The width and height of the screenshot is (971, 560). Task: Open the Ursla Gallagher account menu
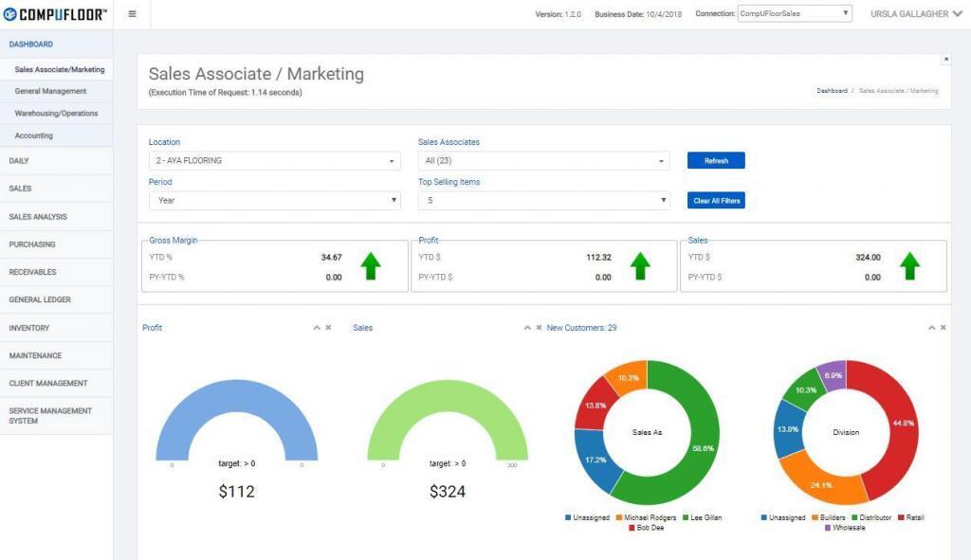[x=913, y=14]
